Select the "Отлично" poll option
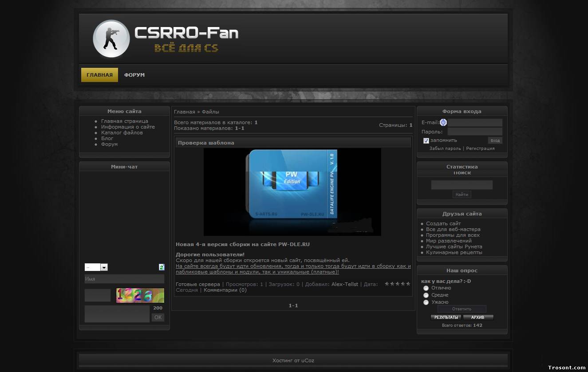This screenshot has width=588, height=372. tap(426, 288)
